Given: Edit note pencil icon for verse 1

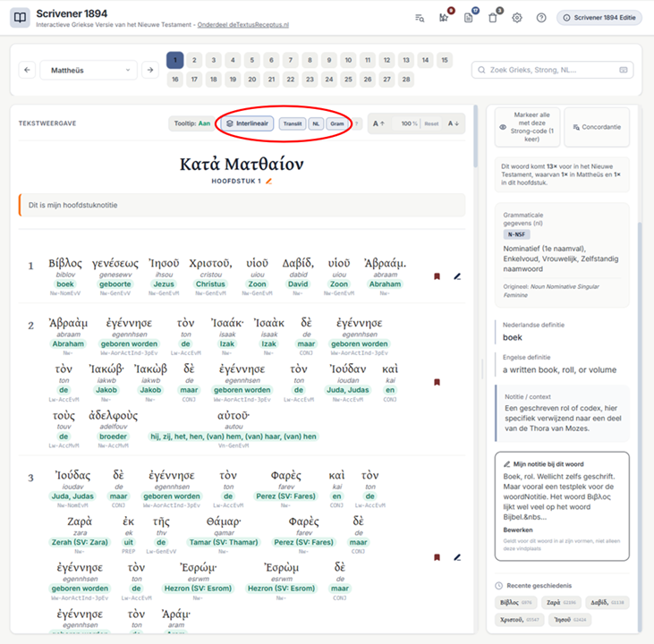Looking at the screenshot, I should point(457,276).
